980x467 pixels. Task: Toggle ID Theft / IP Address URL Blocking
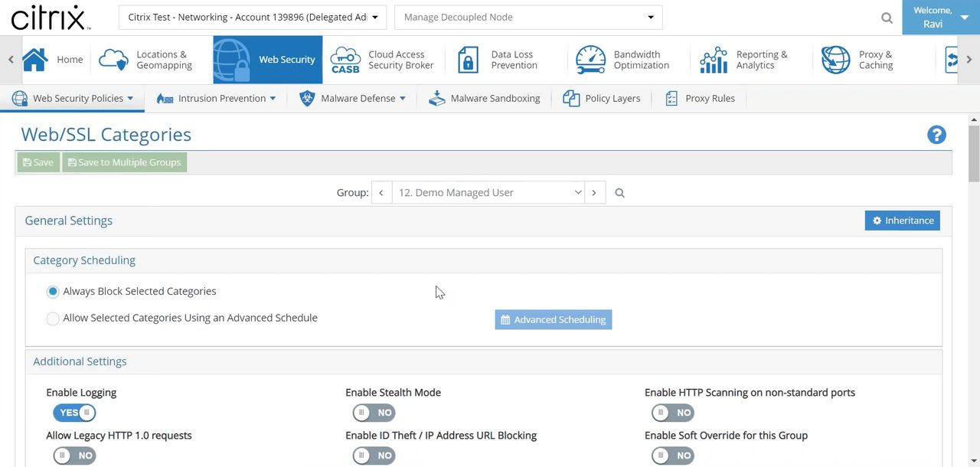coord(374,456)
